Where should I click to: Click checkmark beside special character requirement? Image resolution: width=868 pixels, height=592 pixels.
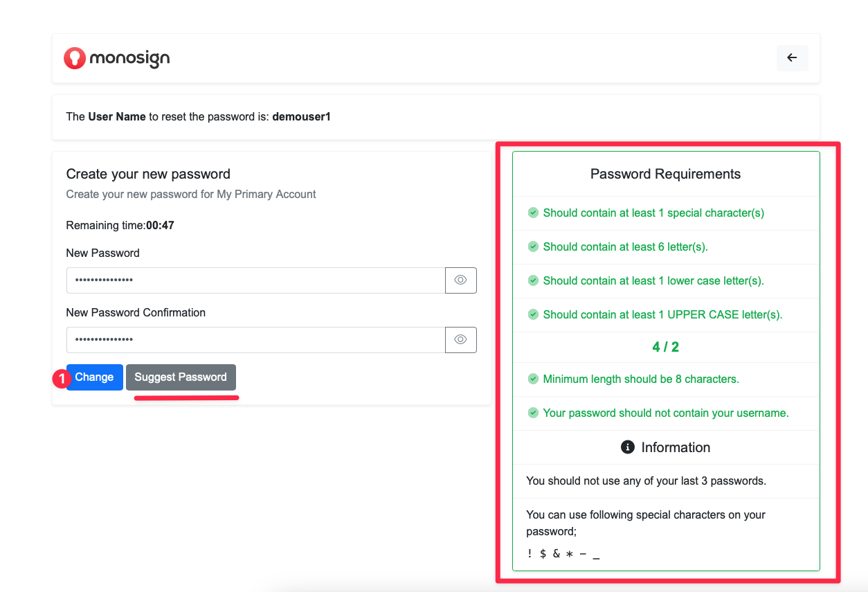tap(533, 213)
